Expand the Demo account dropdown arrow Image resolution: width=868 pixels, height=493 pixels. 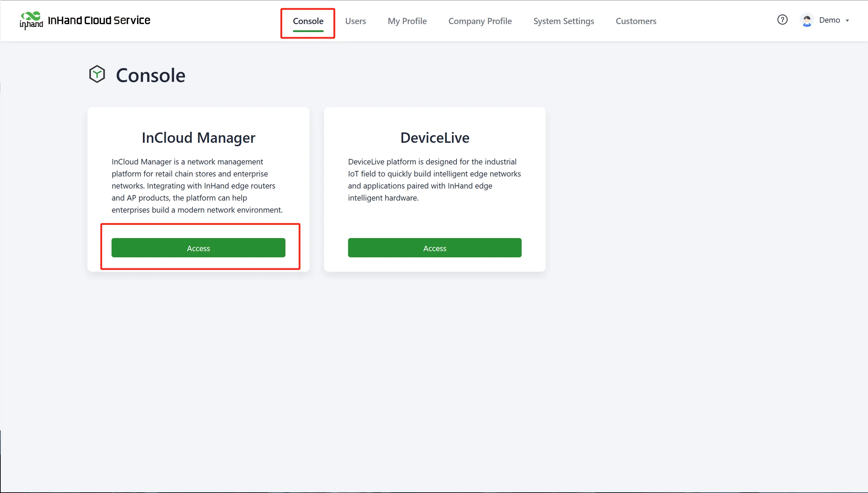847,21
